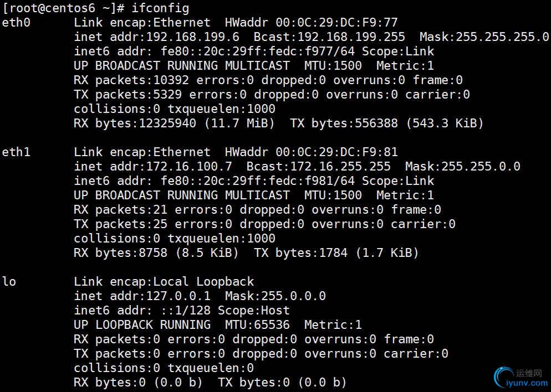Click the eth1 interface name
Screen dimensions: 551x392
coord(16,152)
